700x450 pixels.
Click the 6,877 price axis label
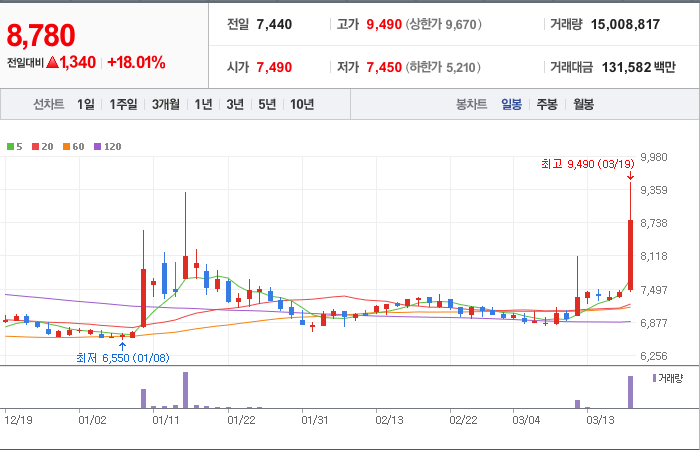[x=654, y=323]
